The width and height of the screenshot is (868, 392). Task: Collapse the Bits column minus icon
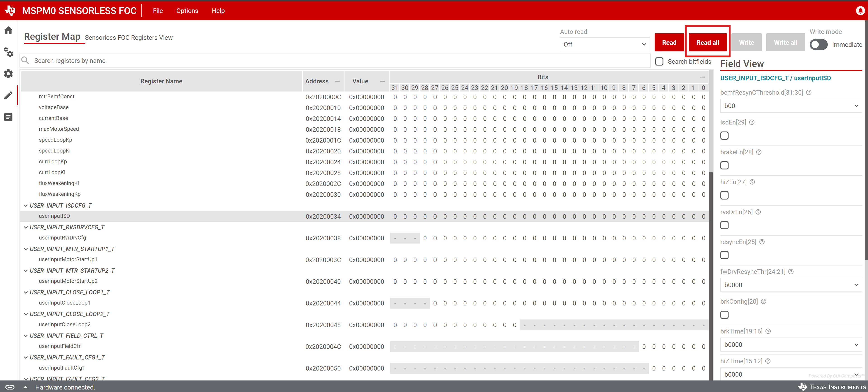pos(702,77)
